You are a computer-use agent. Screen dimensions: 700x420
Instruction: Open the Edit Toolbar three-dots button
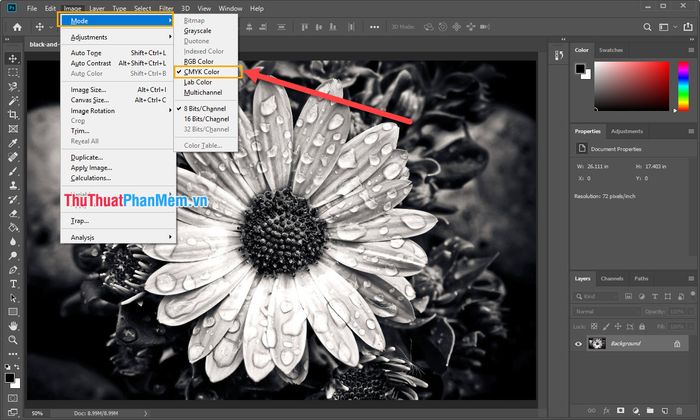(x=13, y=354)
